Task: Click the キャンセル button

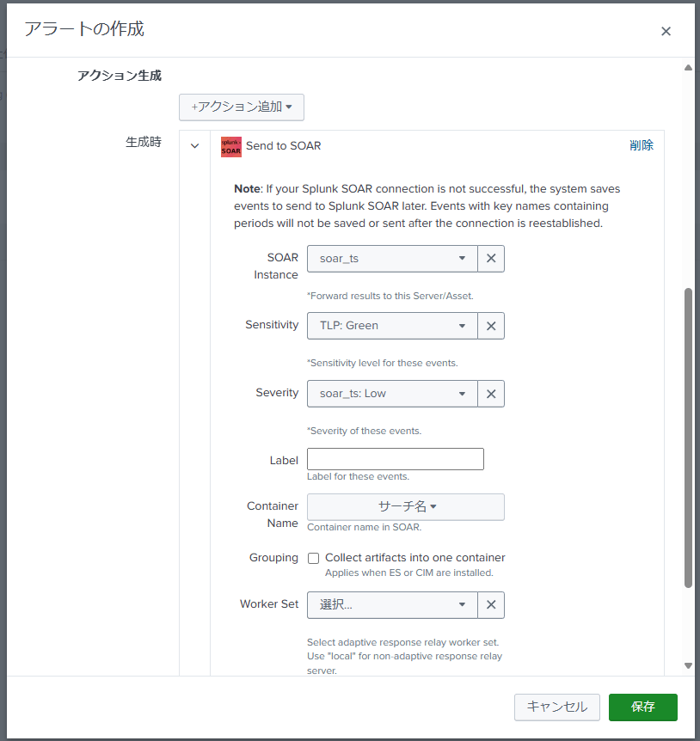Action: coord(556,707)
